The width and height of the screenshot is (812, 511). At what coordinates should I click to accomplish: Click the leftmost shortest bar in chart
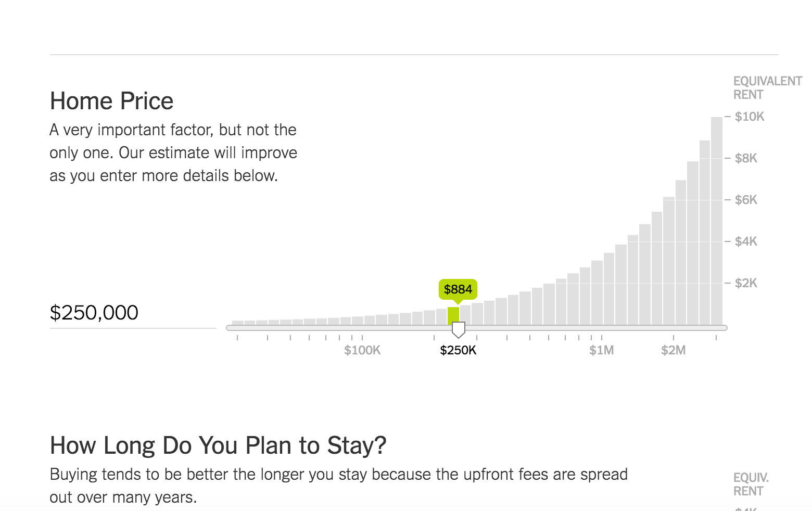point(238,323)
